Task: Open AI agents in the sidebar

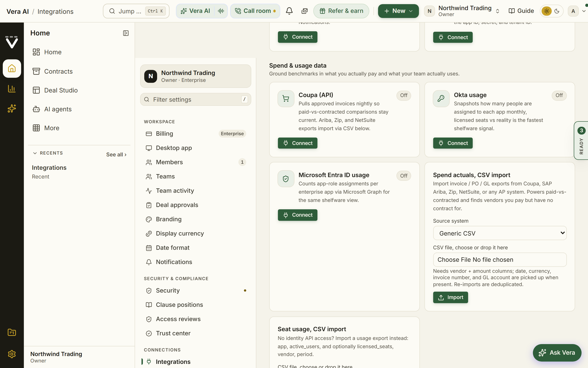Action: 79,109
